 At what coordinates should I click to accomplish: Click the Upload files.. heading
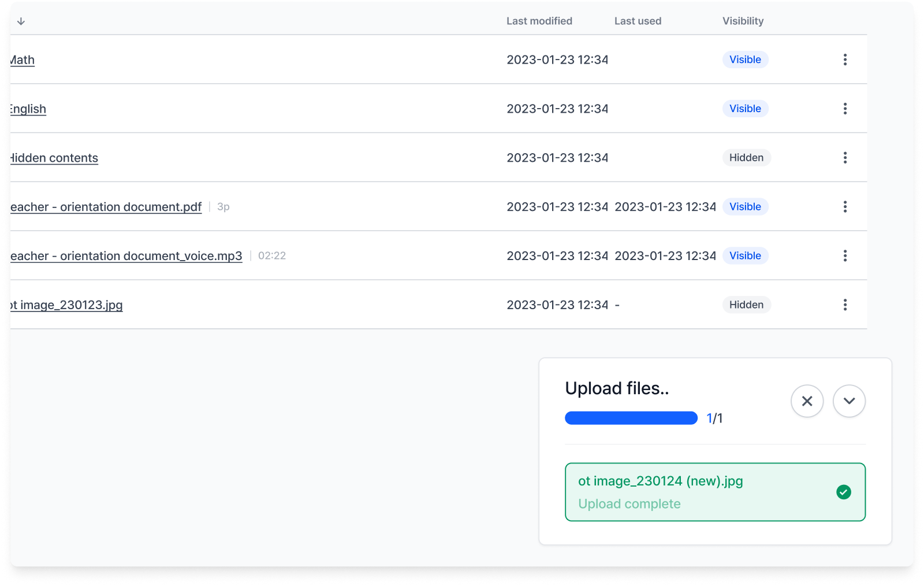(617, 388)
